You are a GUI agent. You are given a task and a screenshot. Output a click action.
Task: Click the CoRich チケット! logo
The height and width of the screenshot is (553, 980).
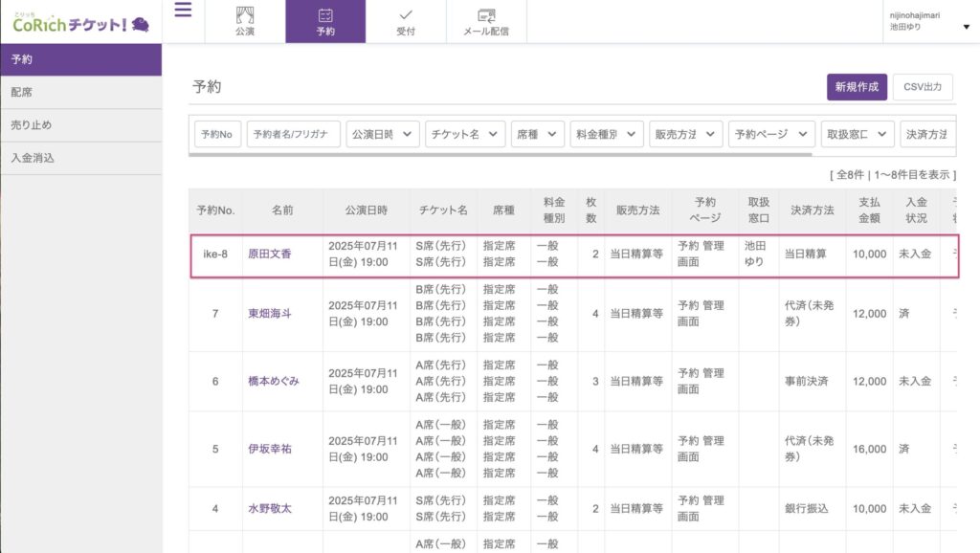pos(81,23)
